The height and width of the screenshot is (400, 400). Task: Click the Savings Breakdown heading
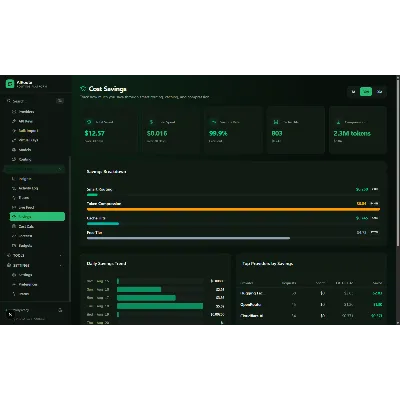106,172
